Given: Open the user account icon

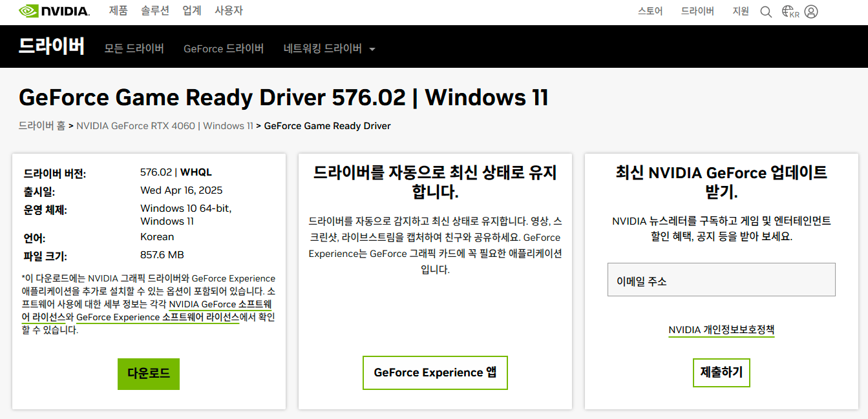Looking at the screenshot, I should [811, 12].
